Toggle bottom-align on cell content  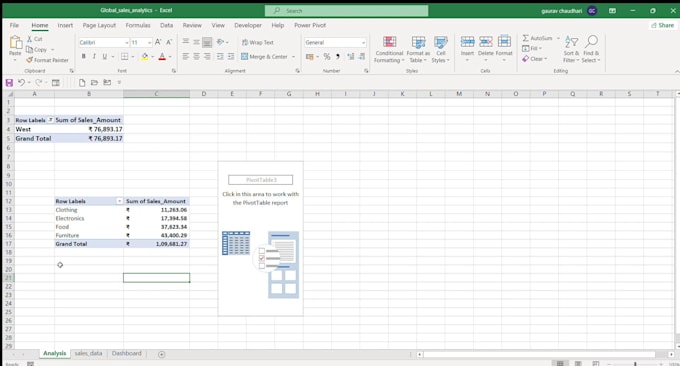[207, 42]
